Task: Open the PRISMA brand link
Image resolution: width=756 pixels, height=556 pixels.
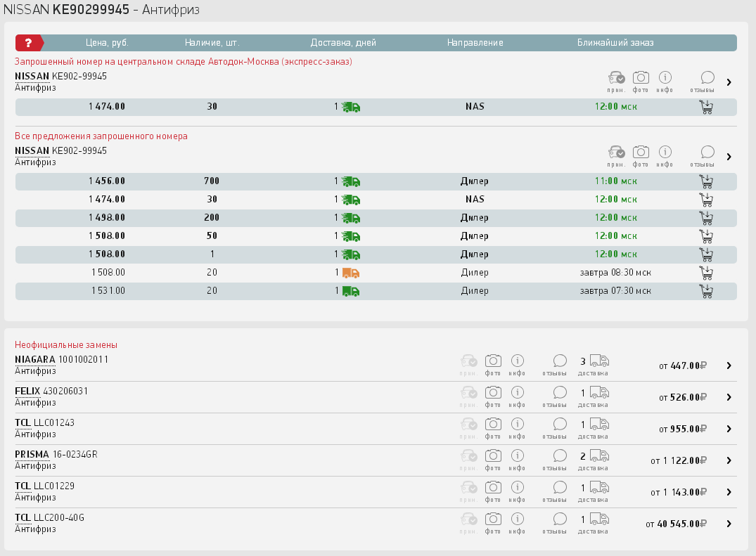Action: pos(32,455)
